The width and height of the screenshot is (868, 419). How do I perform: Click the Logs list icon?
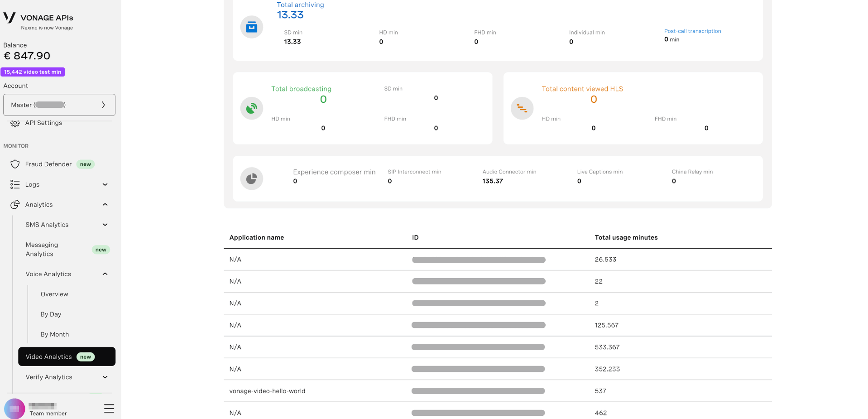coord(15,184)
